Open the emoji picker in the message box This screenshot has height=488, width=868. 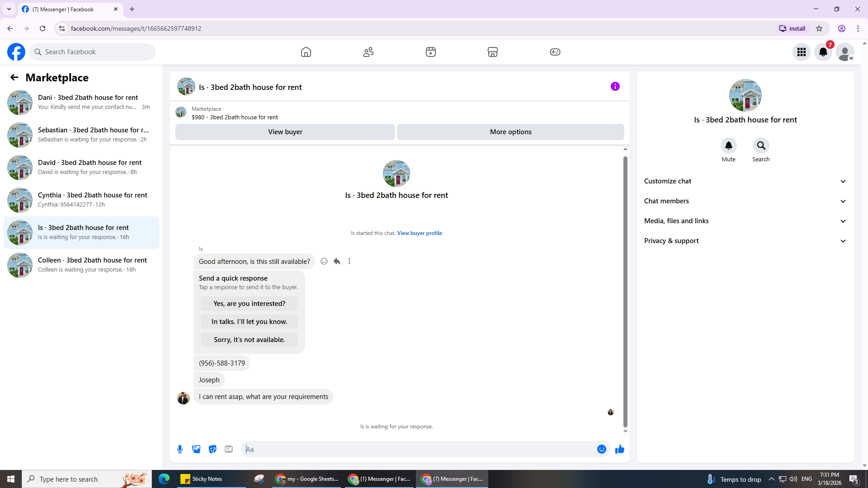(x=601, y=449)
